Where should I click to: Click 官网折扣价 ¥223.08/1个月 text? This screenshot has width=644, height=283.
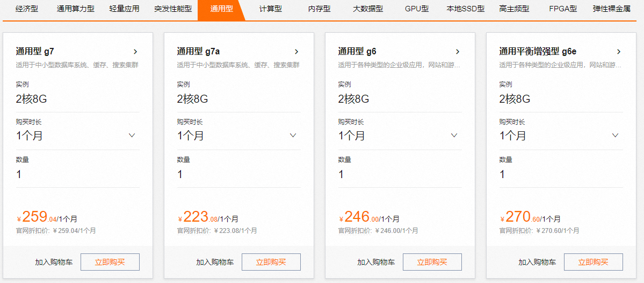218,231
